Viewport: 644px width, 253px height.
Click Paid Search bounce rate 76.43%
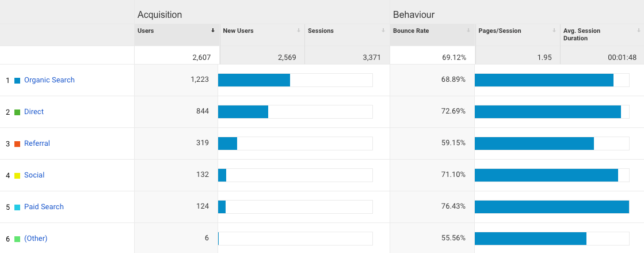pos(454,206)
